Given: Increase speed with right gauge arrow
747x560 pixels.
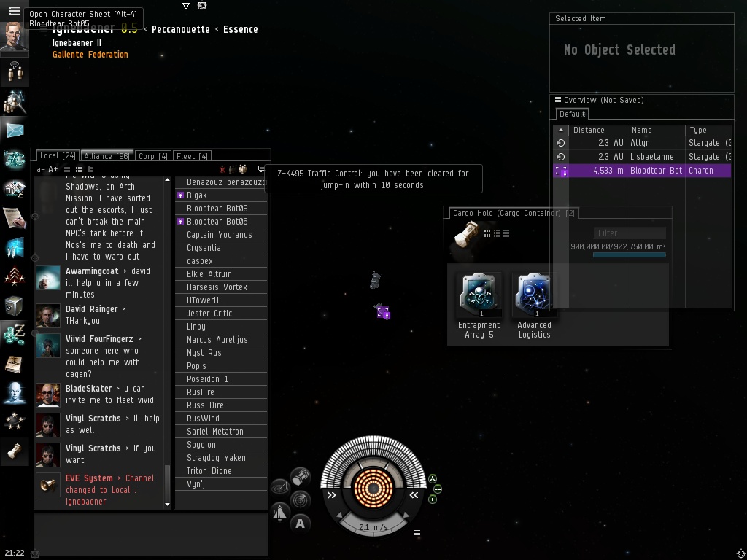Looking at the screenshot, I should coord(406,516).
